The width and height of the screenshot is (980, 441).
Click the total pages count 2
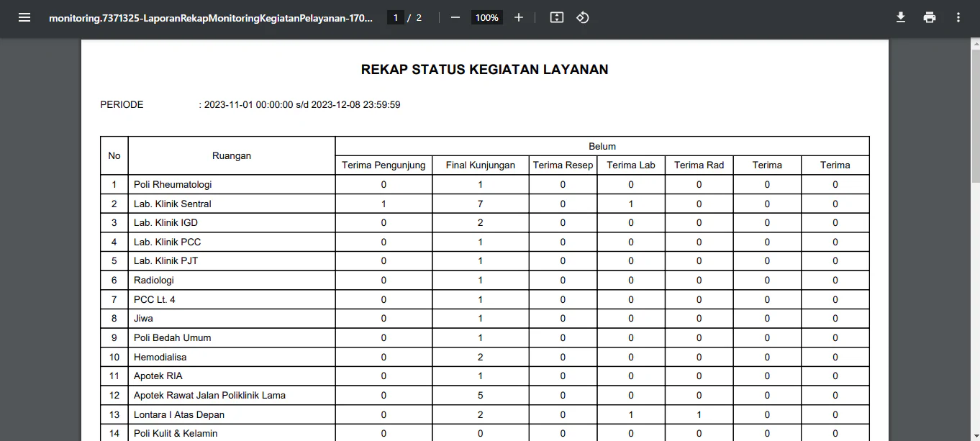pyautogui.click(x=419, y=18)
